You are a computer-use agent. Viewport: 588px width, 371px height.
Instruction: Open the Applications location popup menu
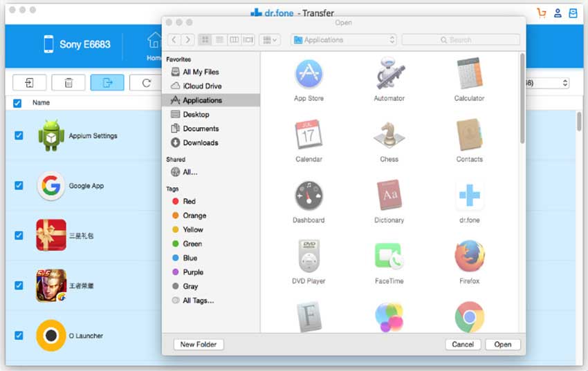[x=344, y=39]
